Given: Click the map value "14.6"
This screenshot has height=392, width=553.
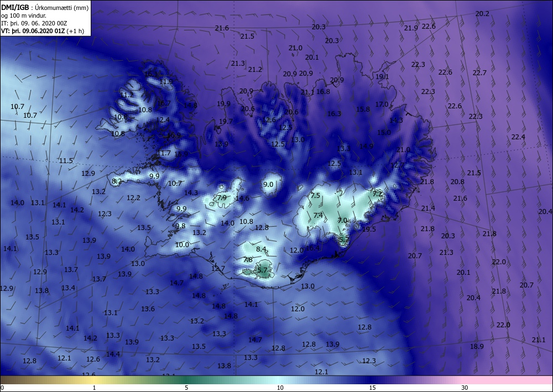Looking at the screenshot, I should [x=242, y=198].
